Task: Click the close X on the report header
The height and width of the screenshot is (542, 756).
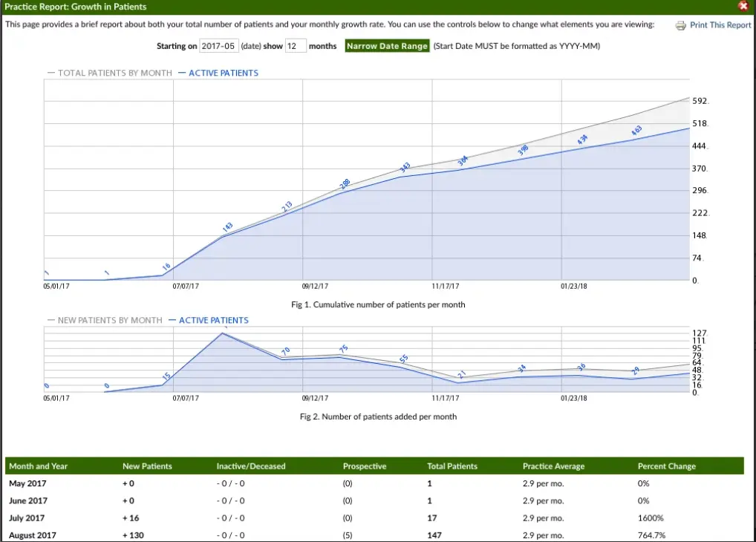Action: point(743,6)
